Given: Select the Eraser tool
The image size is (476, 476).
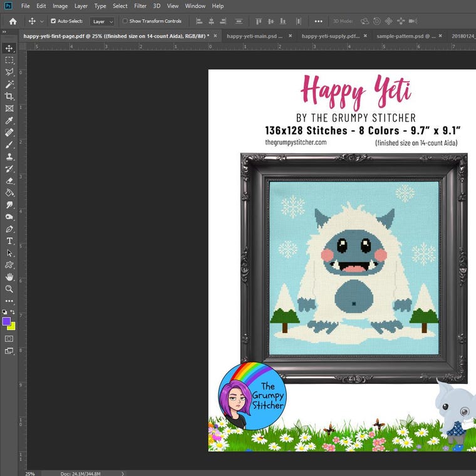Looking at the screenshot, I should 9,181.
